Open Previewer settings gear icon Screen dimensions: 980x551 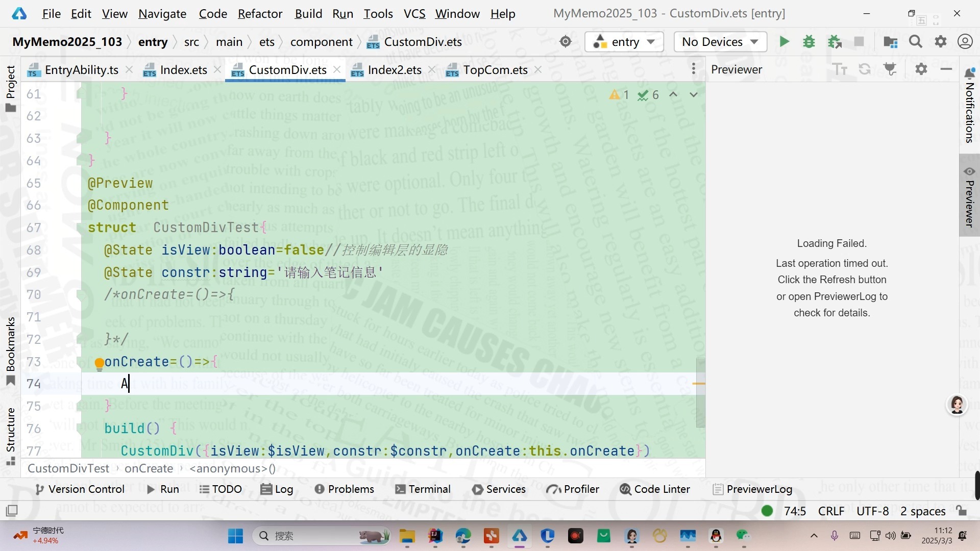(x=921, y=69)
